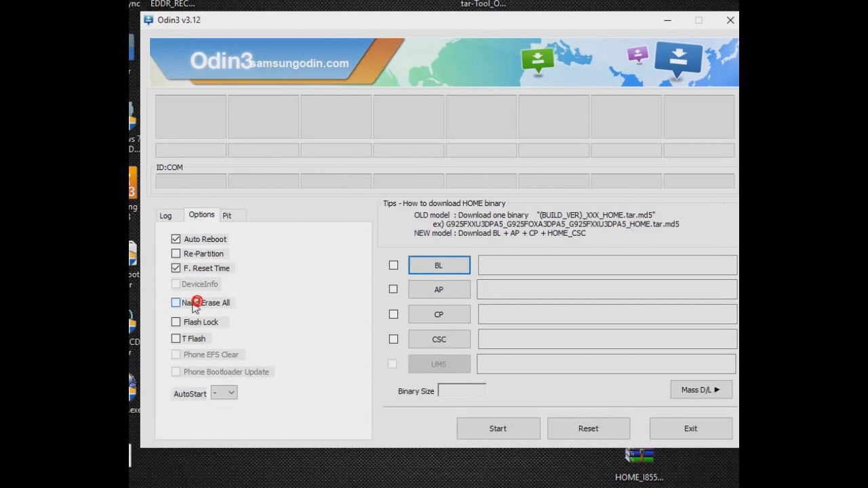868x488 pixels.
Task: Toggle the Auto Reboot checkbox
Action: coord(176,239)
